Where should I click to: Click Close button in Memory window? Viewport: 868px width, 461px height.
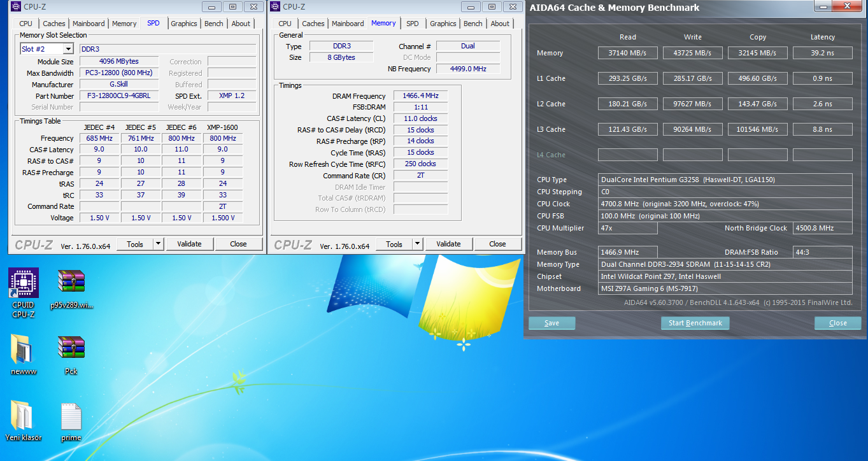498,244
